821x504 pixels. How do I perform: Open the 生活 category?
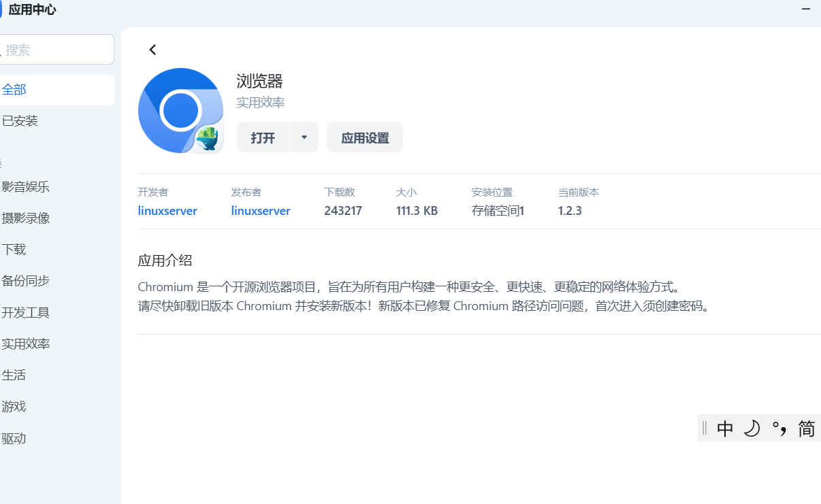[57, 375]
